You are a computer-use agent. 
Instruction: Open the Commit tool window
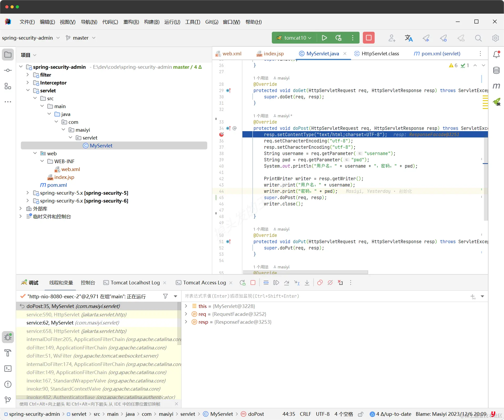[8, 70]
